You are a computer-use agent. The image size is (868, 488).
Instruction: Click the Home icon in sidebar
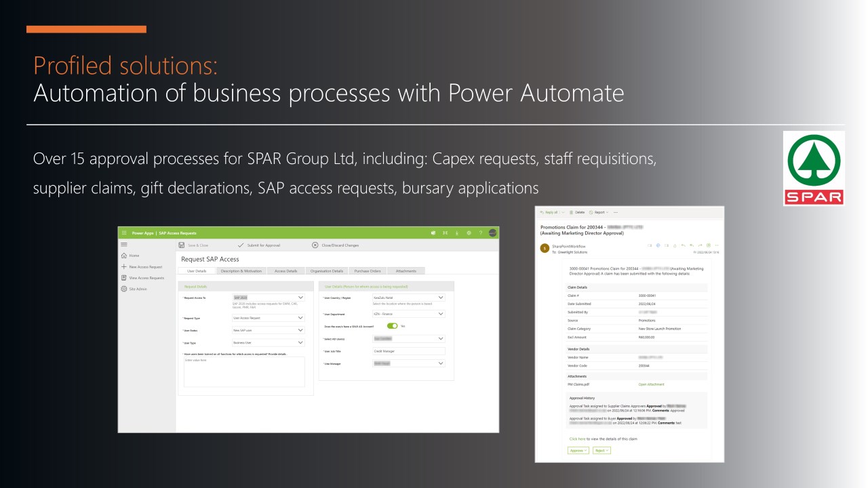[x=123, y=256]
